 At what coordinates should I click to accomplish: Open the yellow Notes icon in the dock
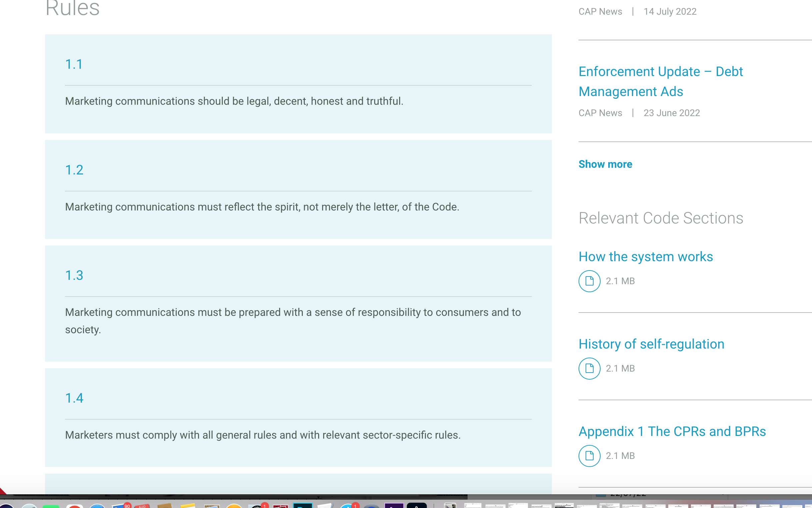(x=188, y=505)
